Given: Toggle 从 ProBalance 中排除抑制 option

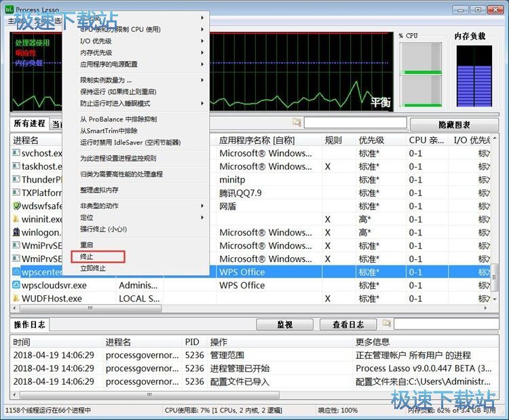Looking at the screenshot, I should tap(118, 119).
